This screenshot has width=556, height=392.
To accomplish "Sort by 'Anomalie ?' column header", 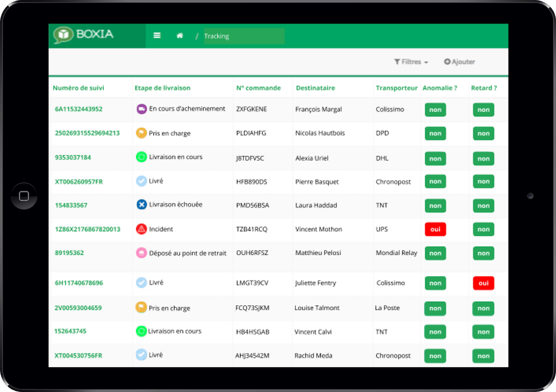I will click(x=440, y=88).
